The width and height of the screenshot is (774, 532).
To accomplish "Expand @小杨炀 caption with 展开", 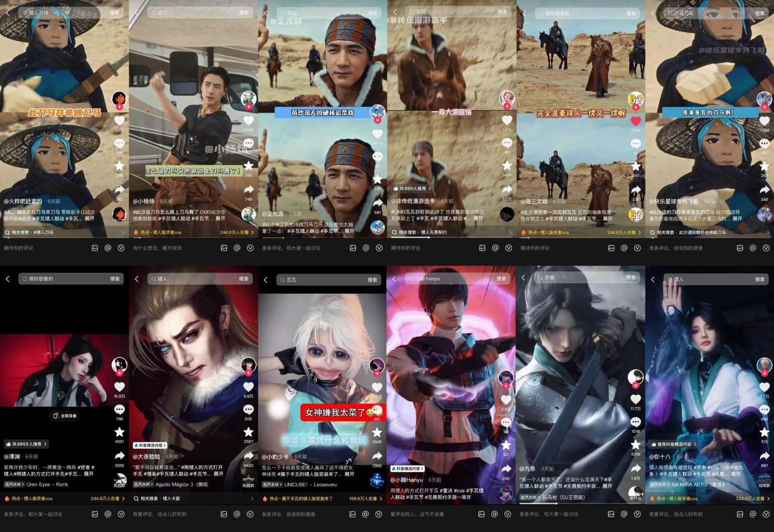I will 220,219.
